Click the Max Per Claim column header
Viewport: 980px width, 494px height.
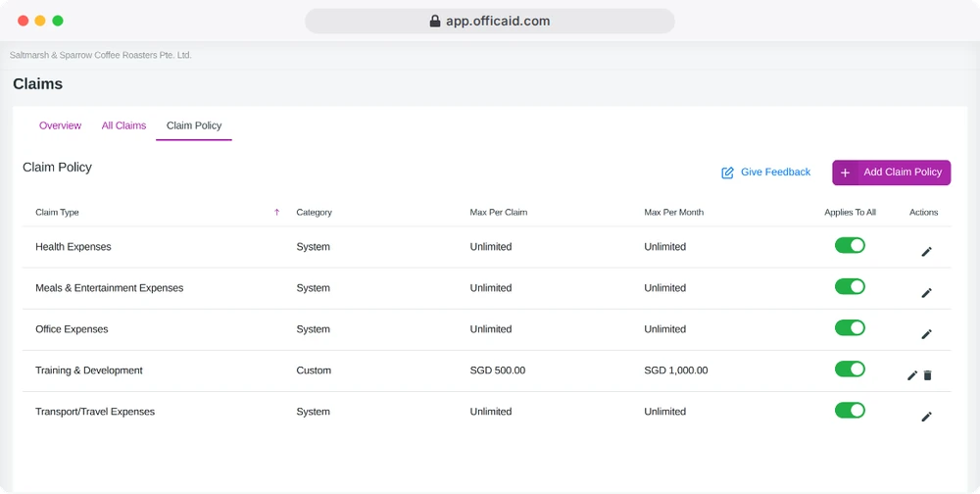point(498,212)
